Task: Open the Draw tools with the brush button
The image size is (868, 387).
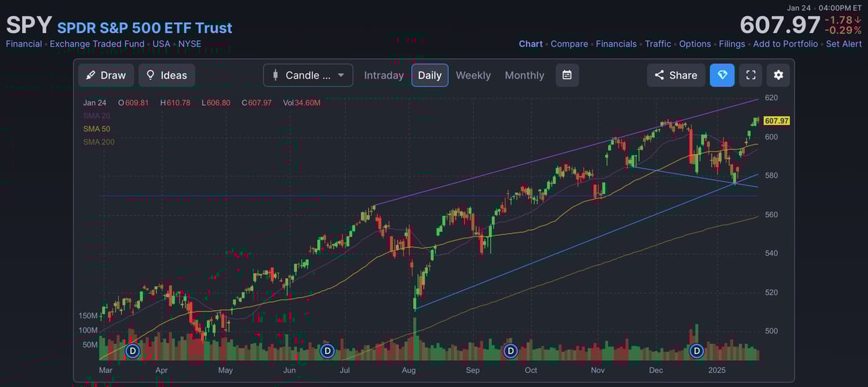Action: [x=106, y=75]
